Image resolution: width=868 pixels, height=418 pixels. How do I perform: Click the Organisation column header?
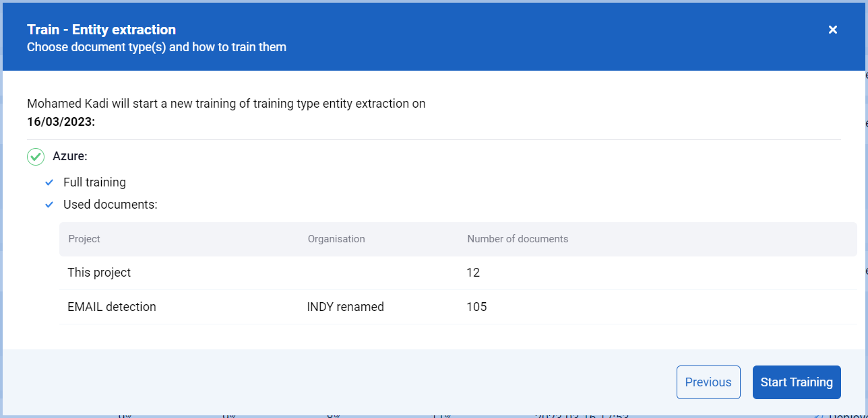click(336, 239)
